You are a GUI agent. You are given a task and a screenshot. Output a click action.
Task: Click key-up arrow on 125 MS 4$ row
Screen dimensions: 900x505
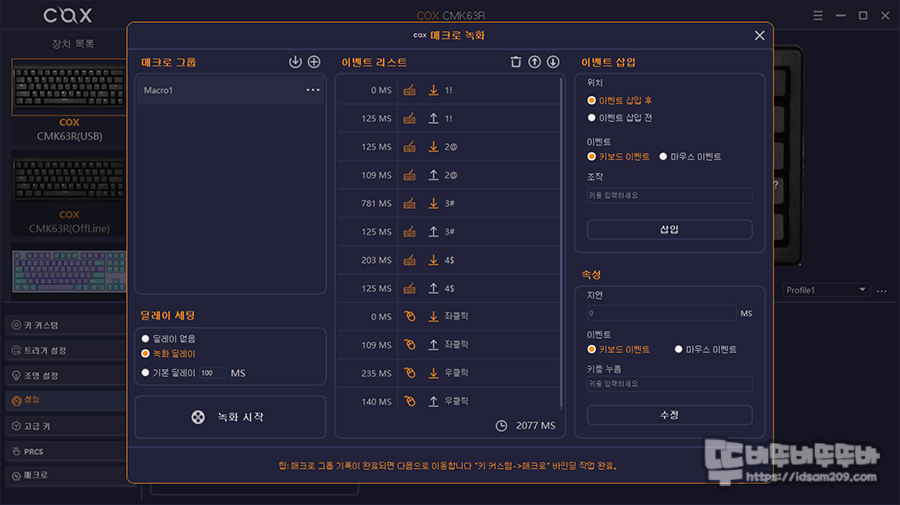pos(433,288)
